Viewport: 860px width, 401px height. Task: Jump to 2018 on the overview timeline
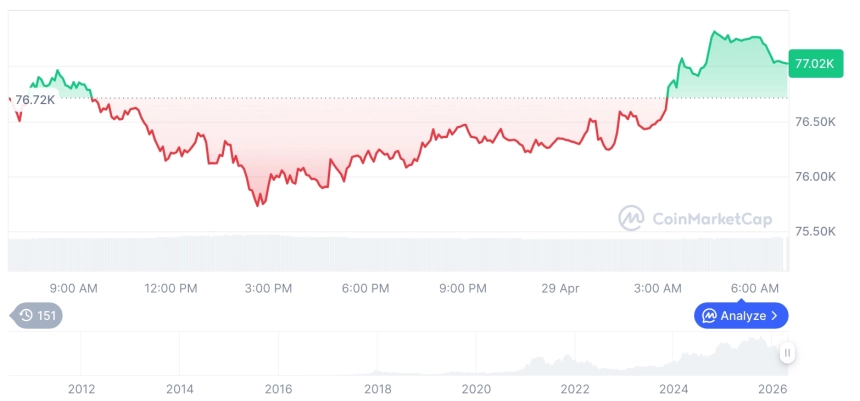pos(377,389)
